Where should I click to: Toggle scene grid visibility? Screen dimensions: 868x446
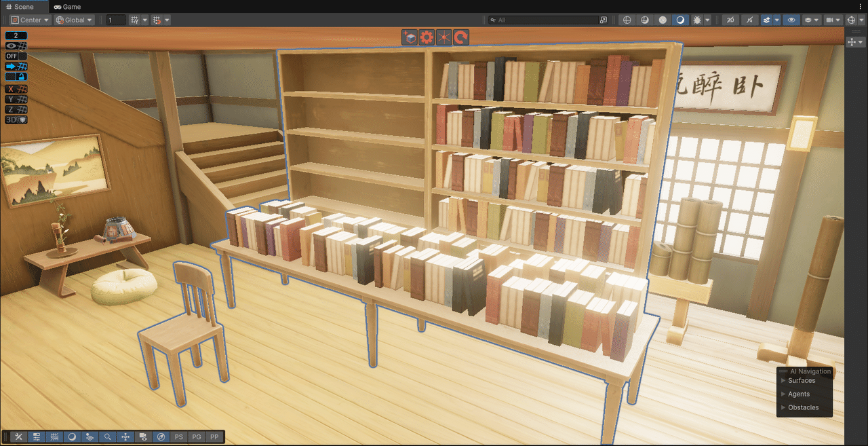click(x=134, y=20)
